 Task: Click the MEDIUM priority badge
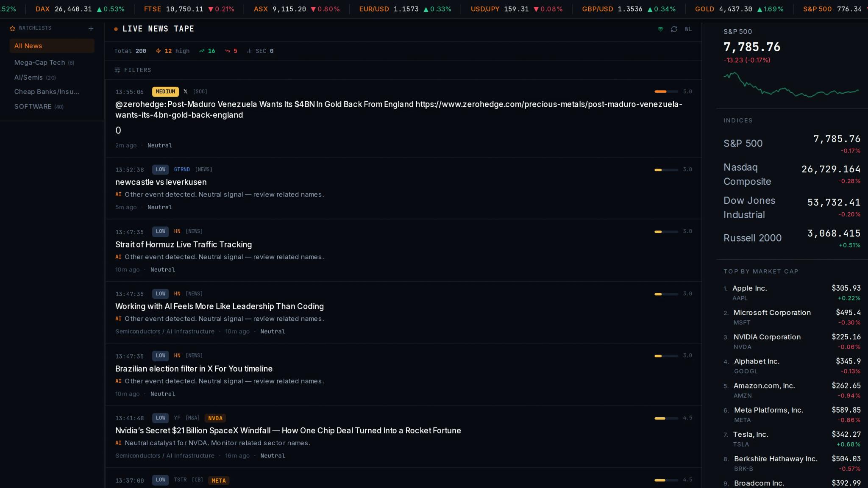pos(165,91)
